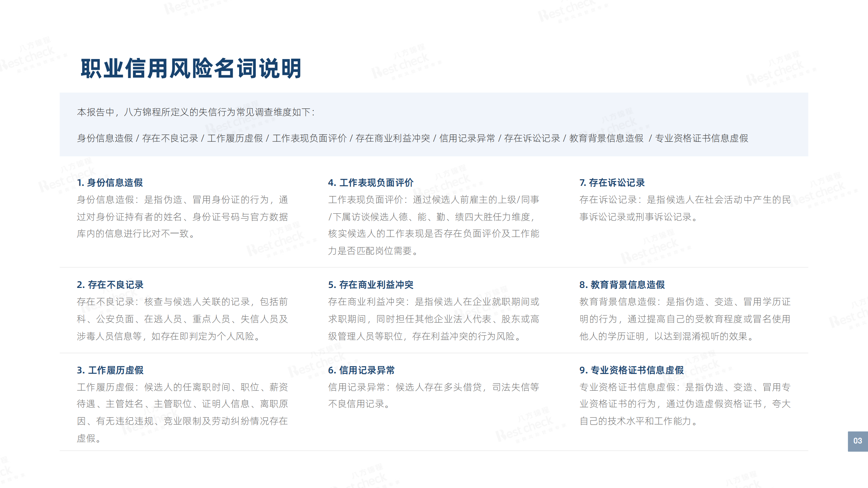Select the heading 6. 信用记录异常
Image resolution: width=868 pixels, height=488 pixels.
pyautogui.click(x=362, y=371)
